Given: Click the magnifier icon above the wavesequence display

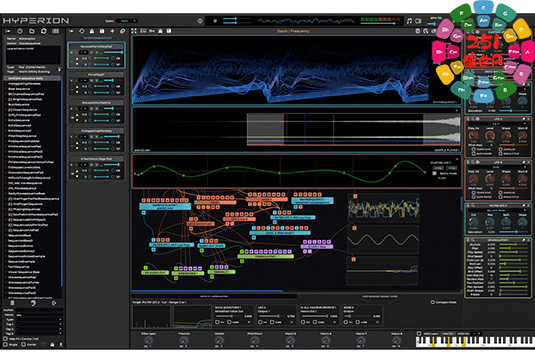Looking at the screenshot, I should [425, 31].
